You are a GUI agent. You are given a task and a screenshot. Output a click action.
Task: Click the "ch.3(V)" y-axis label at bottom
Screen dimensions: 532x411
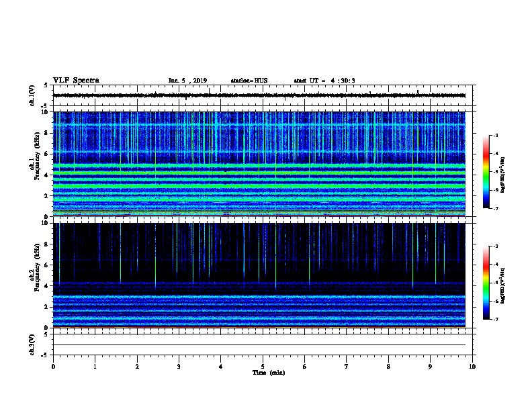pyautogui.click(x=32, y=345)
